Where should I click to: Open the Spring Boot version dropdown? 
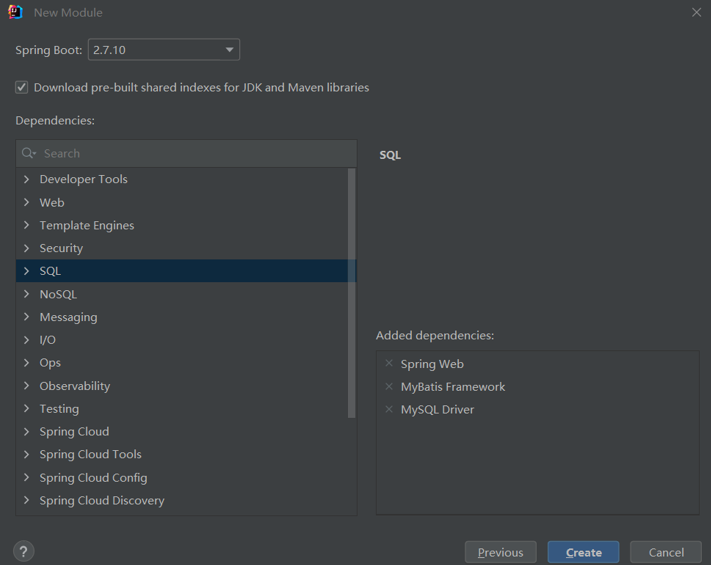(x=229, y=50)
